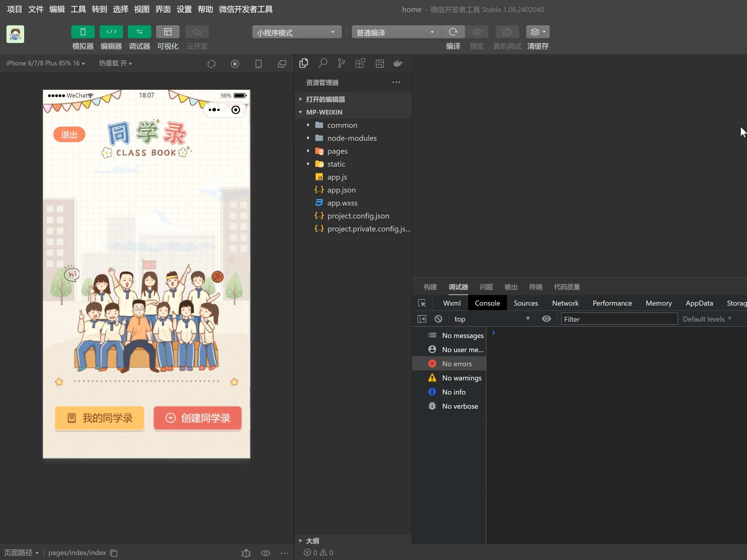Open the Default levels dropdown
The width and height of the screenshot is (747, 560).
click(707, 319)
